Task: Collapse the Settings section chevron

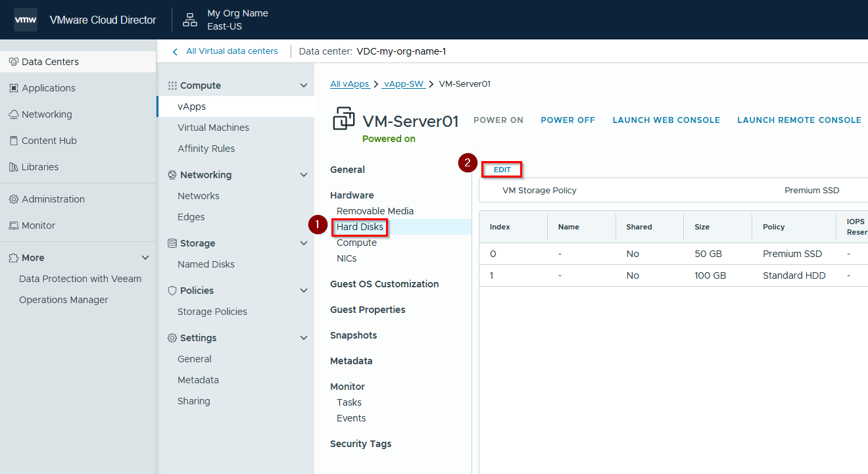Action: click(x=304, y=338)
